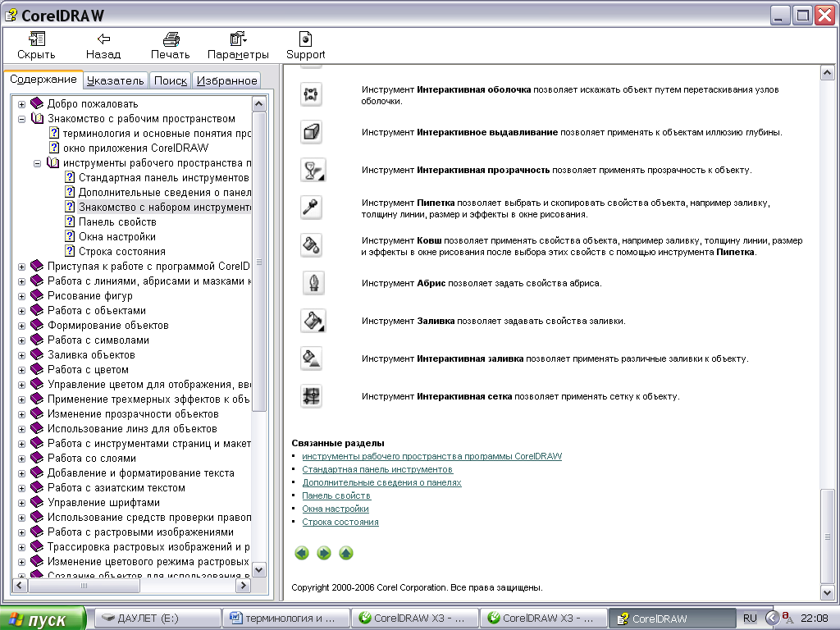The image size is (840, 630).
Task: Select tree topic окно приложения CorelDRAW
Action: click(x=135, y=148)
